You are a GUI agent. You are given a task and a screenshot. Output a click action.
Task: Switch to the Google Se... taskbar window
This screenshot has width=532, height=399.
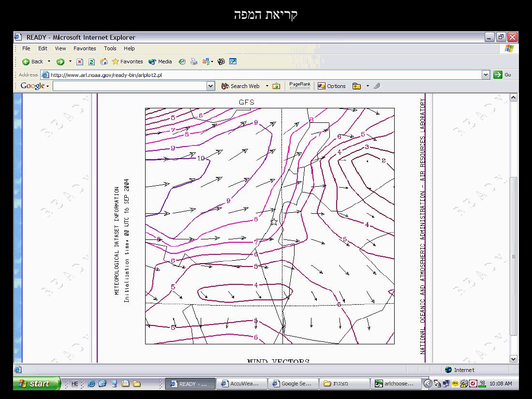[x=293, y=384]
